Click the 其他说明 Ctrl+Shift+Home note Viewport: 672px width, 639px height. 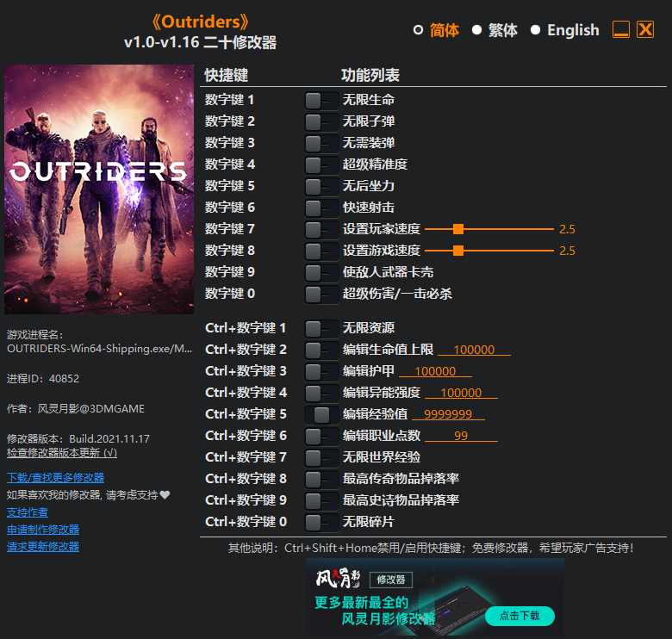tap(431, 548)
